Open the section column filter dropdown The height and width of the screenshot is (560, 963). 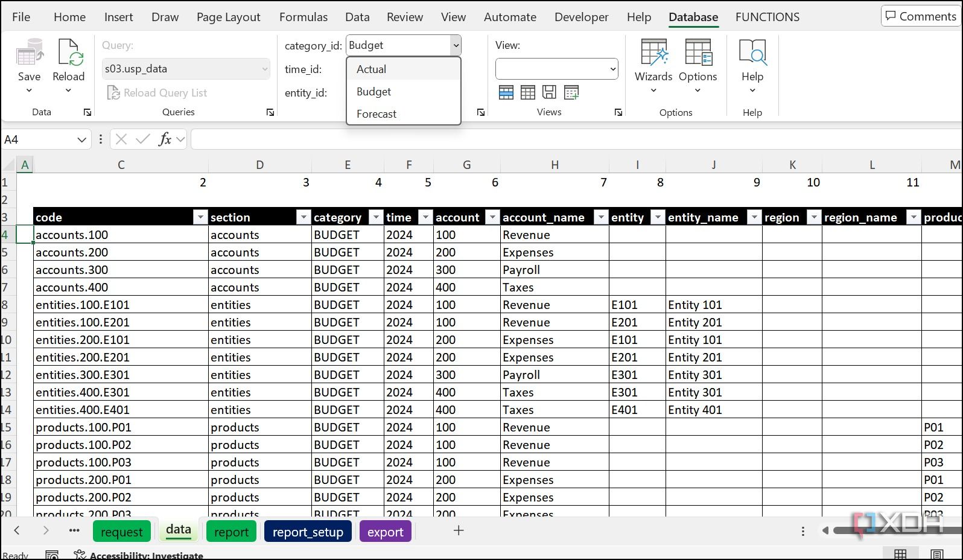304,217
